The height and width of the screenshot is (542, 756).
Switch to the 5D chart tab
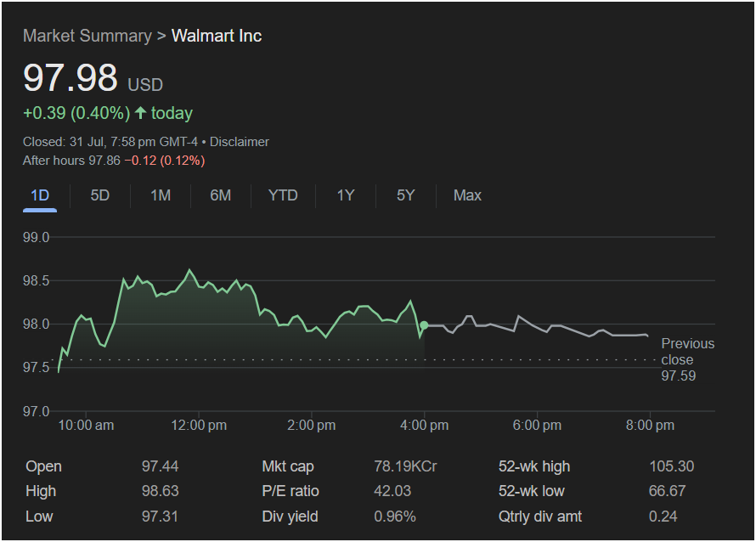(x=100, y=195)
